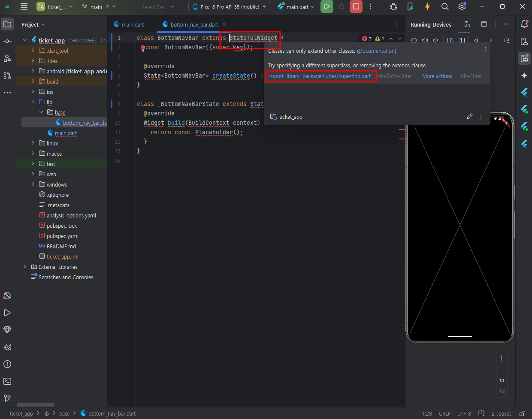Image resolution: width=532 pixels, height=419 pixels.
Task: Open Search Everywhere magnifier icon
Action: (x=445, y=6)
